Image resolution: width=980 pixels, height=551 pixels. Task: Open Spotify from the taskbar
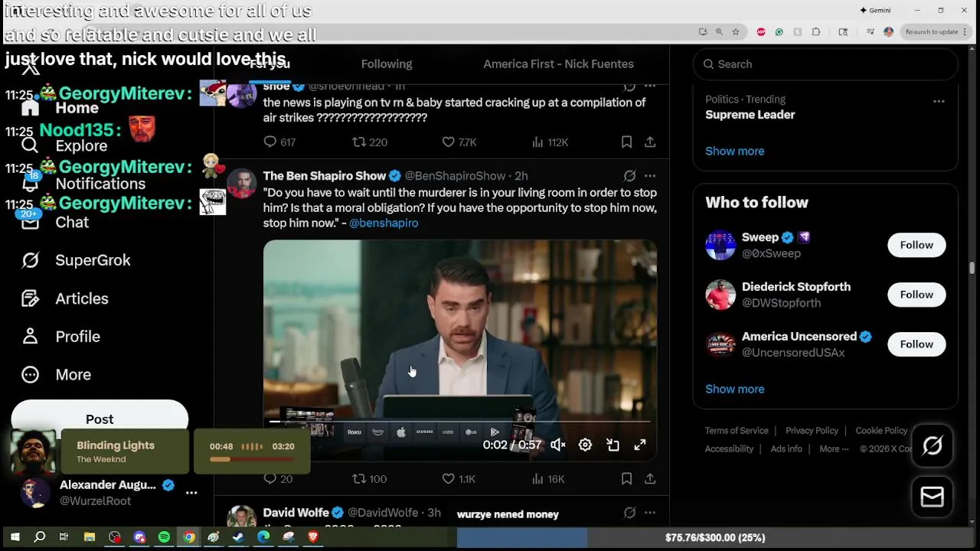click(x=164, y=537)
